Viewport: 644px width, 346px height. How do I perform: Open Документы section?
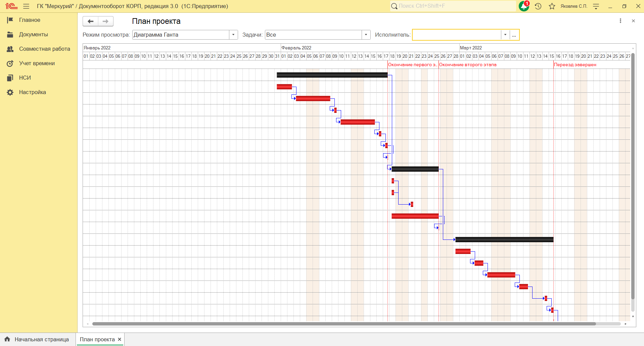pos(33,34)
